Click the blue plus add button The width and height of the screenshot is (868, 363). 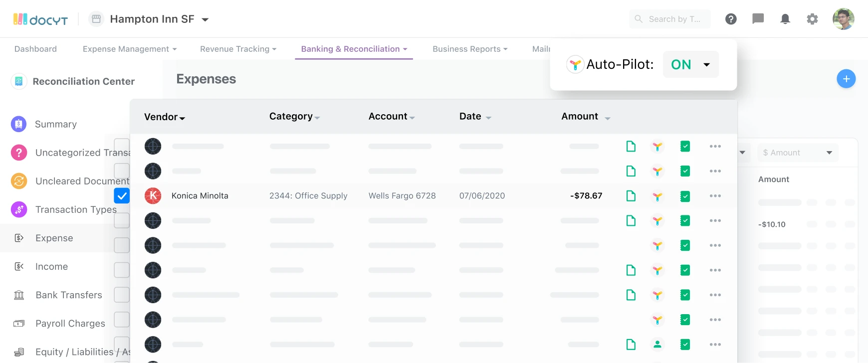[846, 79]
